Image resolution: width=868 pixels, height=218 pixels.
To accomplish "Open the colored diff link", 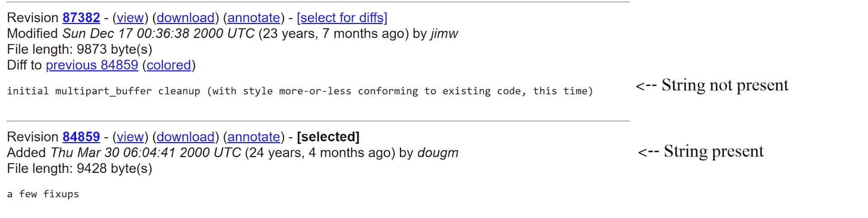I will (169, 65).
